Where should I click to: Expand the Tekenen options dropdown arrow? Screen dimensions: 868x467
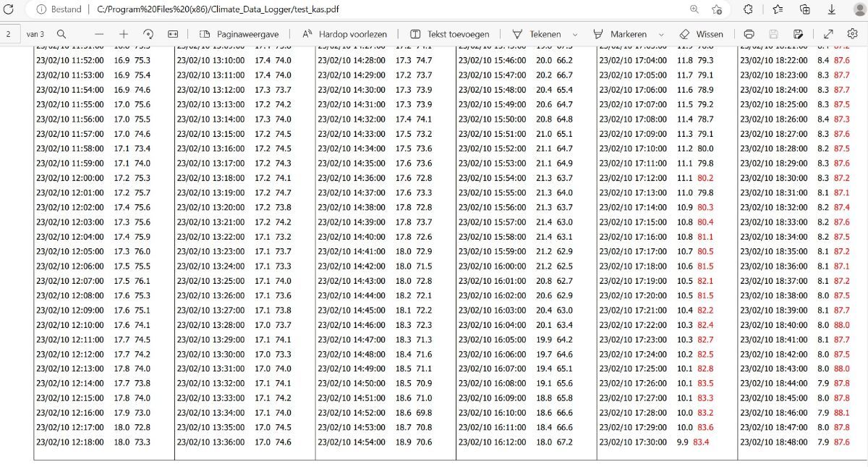click(575, 34)
